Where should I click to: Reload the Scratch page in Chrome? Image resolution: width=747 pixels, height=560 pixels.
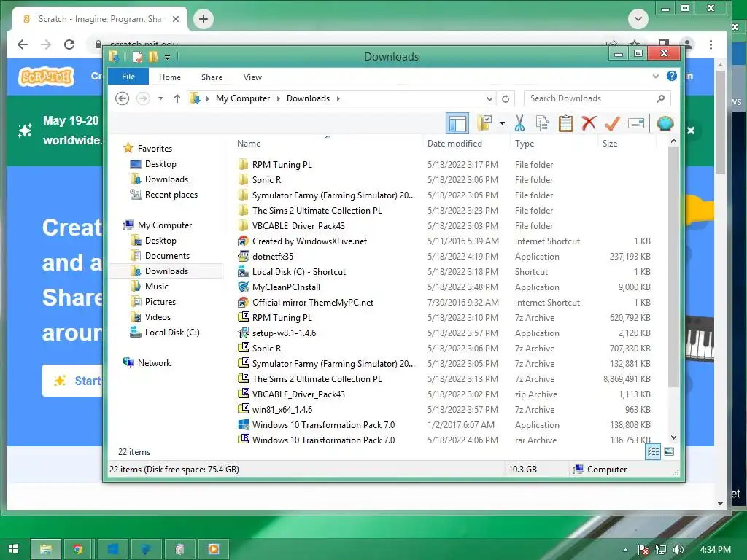(69, 44)
